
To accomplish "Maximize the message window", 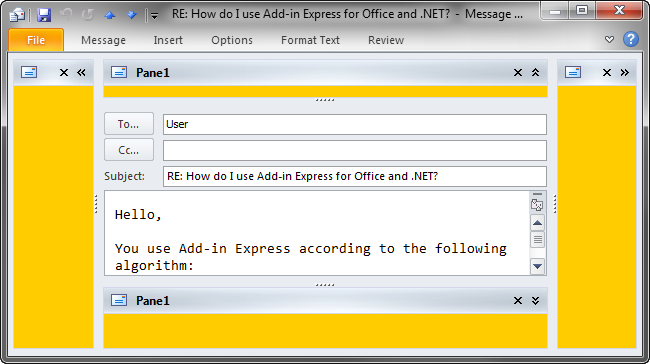I will 582,11.
